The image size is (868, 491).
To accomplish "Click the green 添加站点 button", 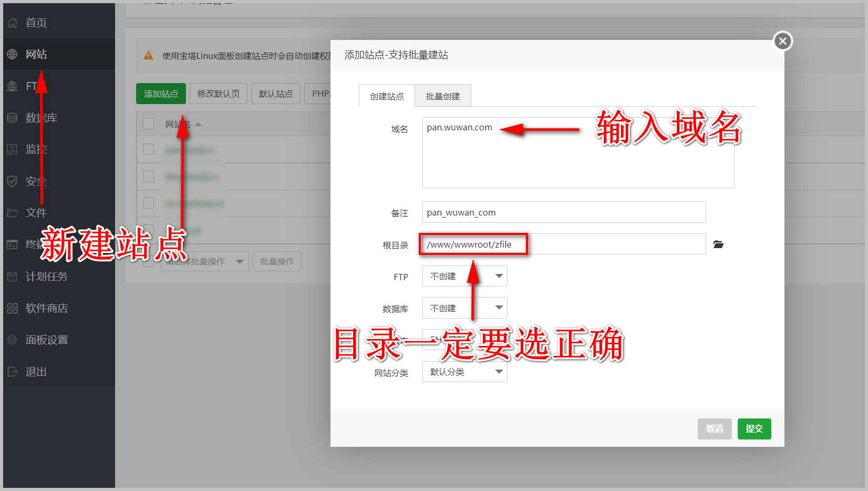I will tap(161, 94).
